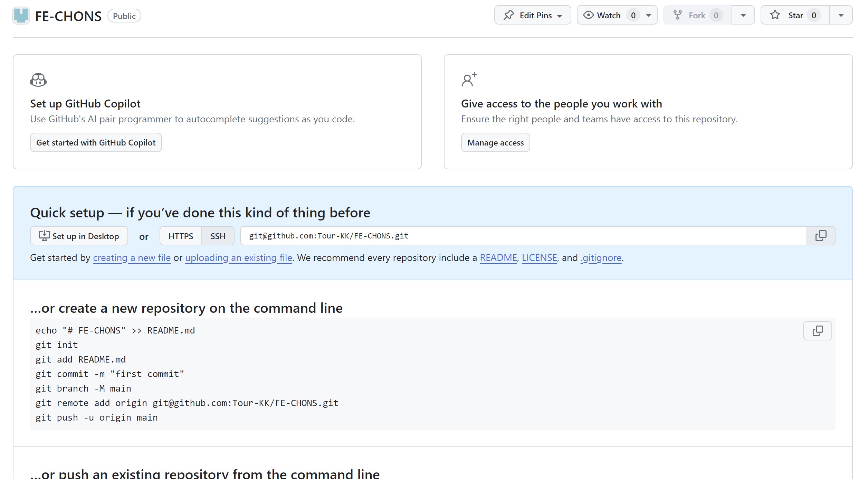Click the Watch count badge 0
The image size is (868, 479).
[x=633, y=15]
